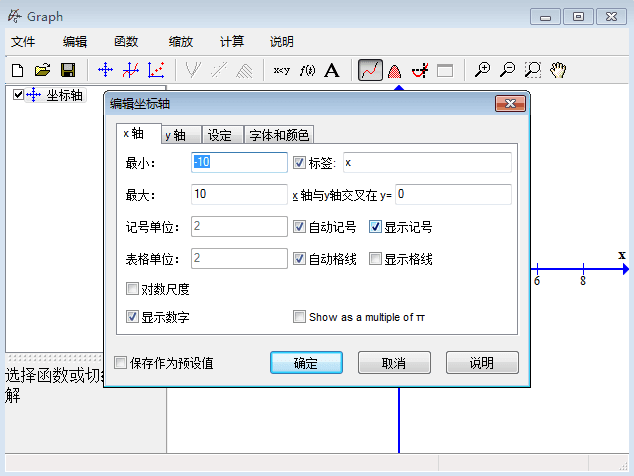Click the insert function f(x) icon
This screenshot has height=476, width=634.
(x=307, y=70)
